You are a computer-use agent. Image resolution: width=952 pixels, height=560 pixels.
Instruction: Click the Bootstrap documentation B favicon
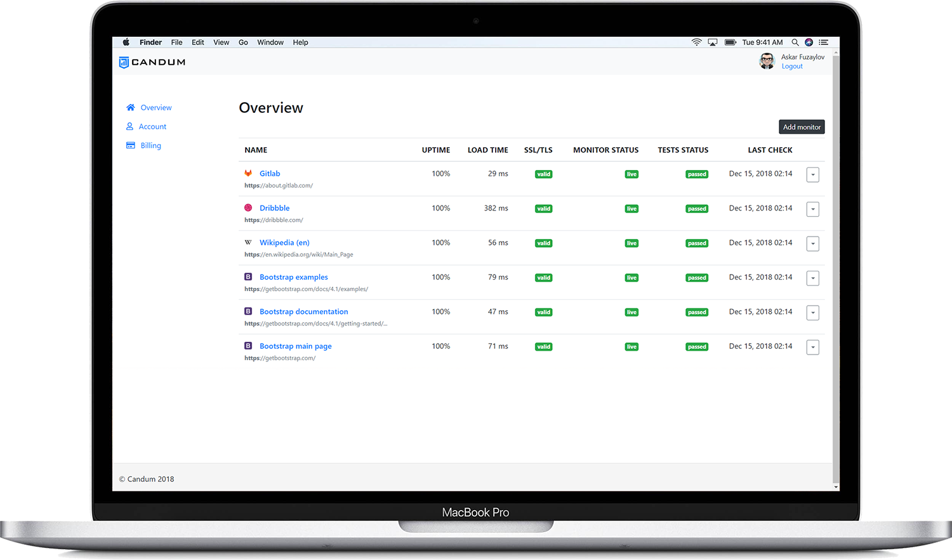pos(248,311)
